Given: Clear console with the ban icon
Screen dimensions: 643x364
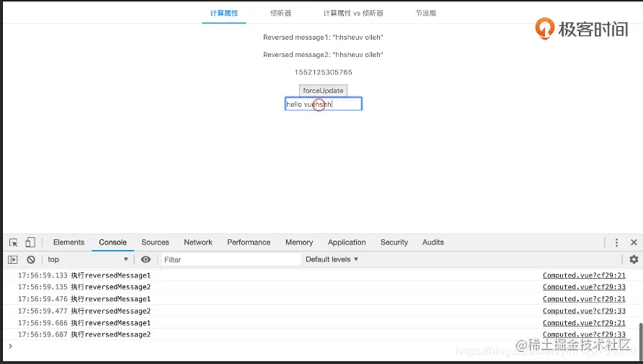Looking at the screenshot, I should pos(31,259).
